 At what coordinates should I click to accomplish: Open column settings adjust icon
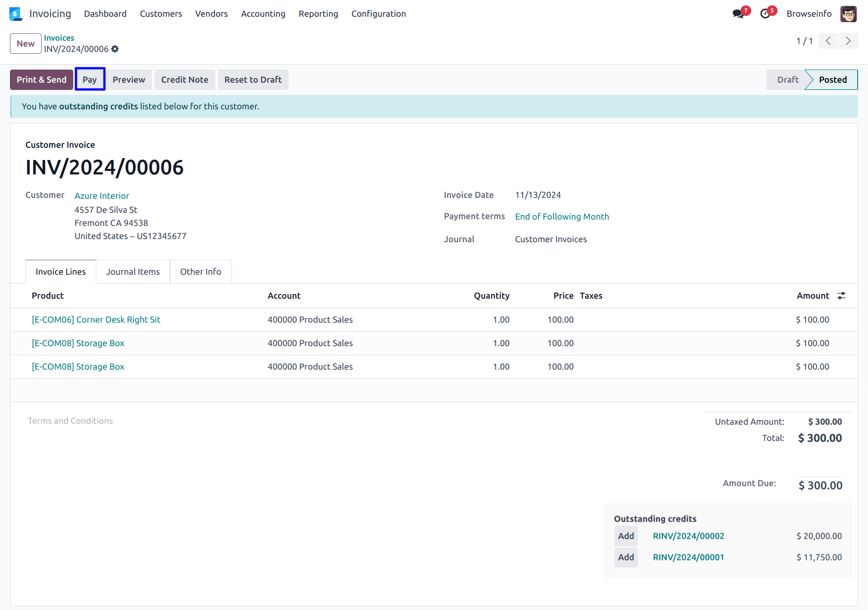point(841,296)
